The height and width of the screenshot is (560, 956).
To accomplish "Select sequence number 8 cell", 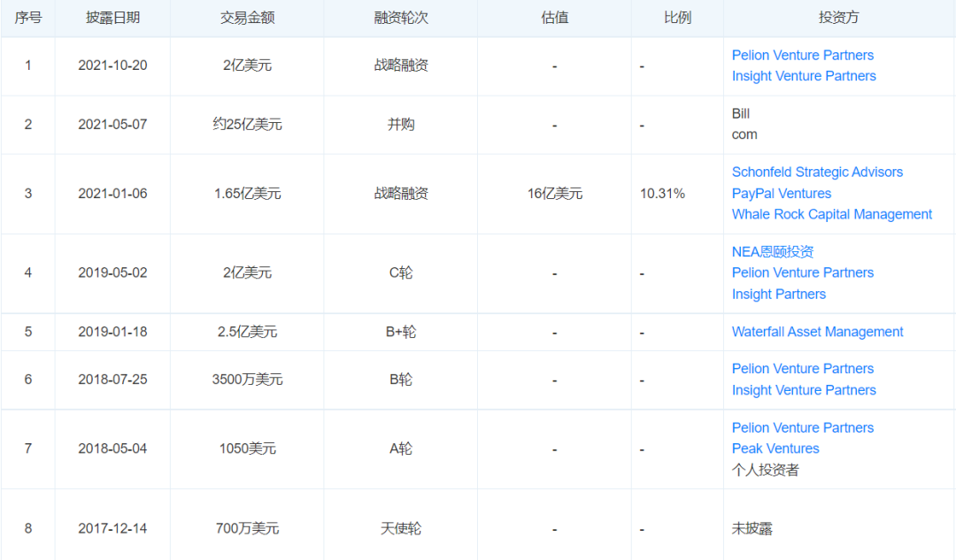I will click(x=28, y=529).
